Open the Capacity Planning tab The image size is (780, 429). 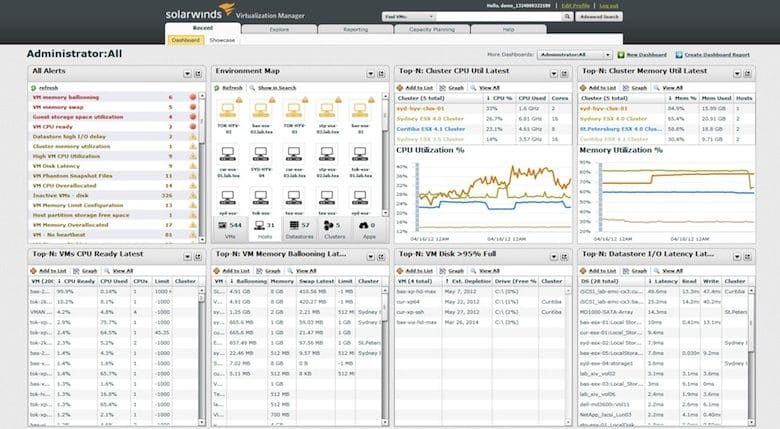pyautogui.click(x=432, y=29)
